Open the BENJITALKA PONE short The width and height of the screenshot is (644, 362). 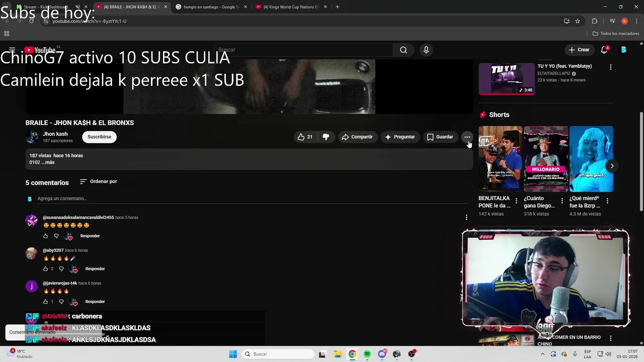click(x=500, y=159)
